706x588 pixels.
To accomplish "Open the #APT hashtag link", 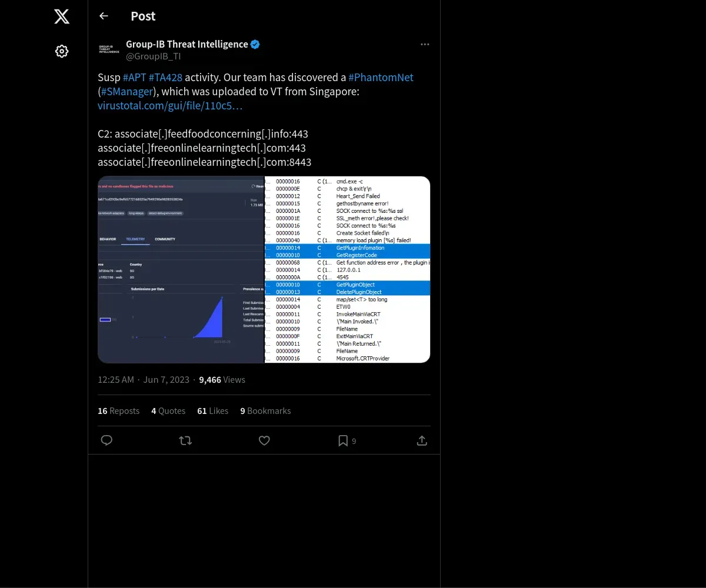I will click(134, 78).
